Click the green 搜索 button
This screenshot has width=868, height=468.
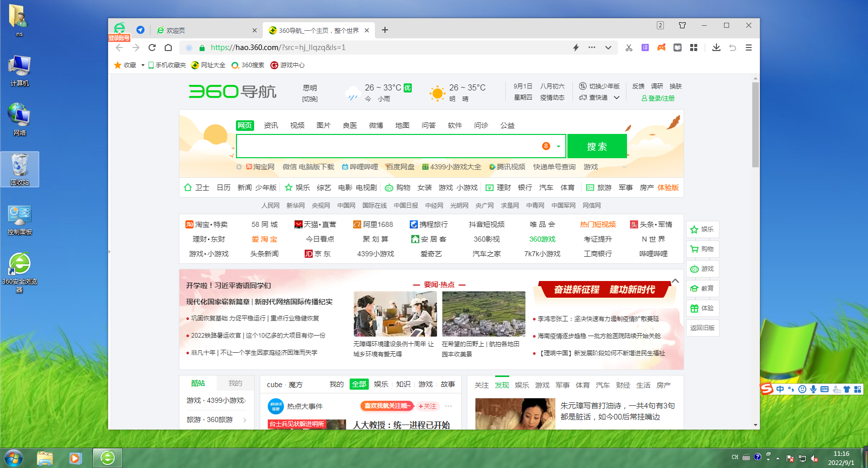597,146
